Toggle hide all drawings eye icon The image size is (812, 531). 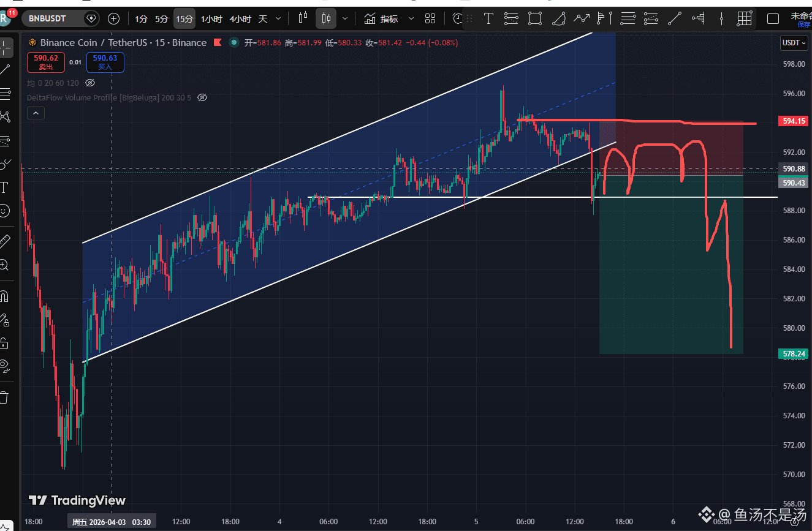(5, 366)
